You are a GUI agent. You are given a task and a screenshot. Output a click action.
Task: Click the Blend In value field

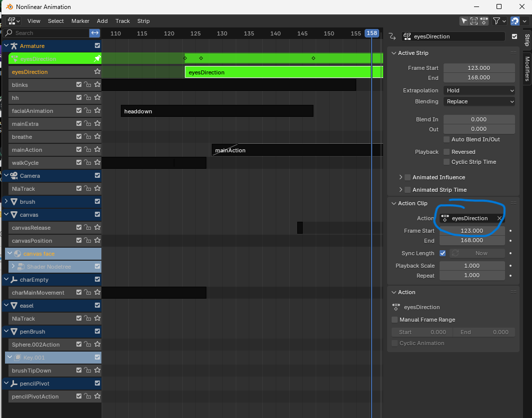coord(479,119)
